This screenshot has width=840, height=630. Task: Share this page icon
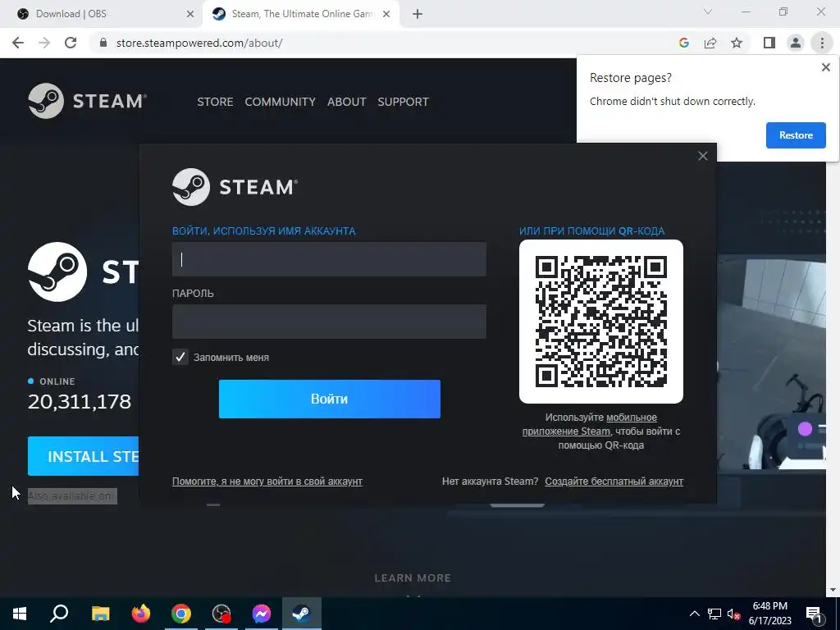[x=710, y=43]
